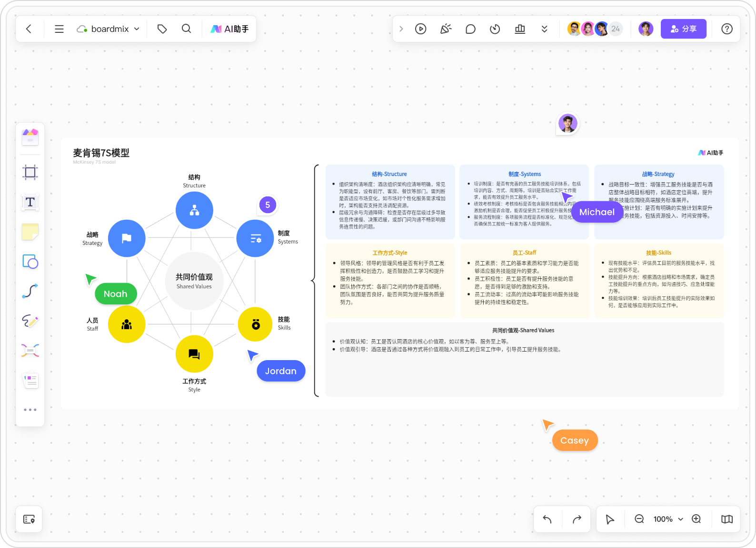This screenshot has width=756, height=548.
Task: Open search with the magnifier icon
Action: pos(187,29)
